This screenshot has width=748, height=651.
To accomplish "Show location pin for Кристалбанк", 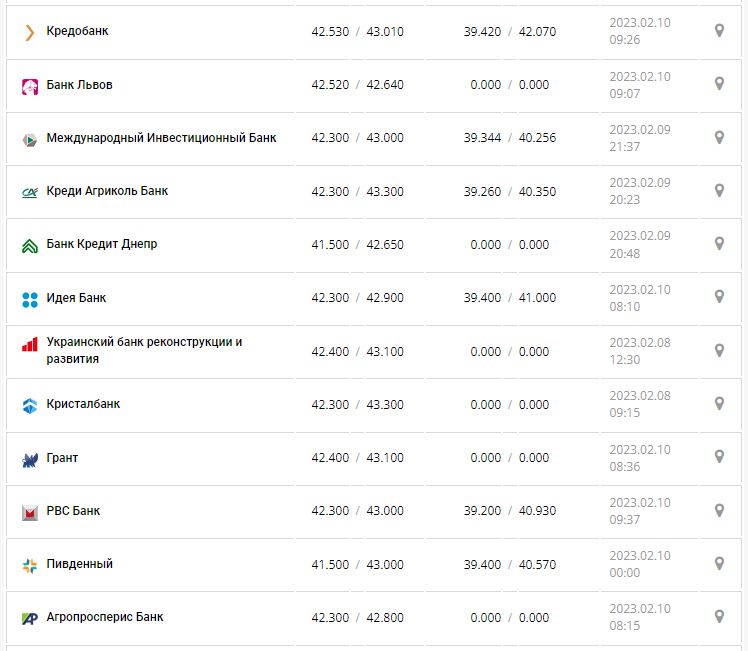I will [718, 403].
